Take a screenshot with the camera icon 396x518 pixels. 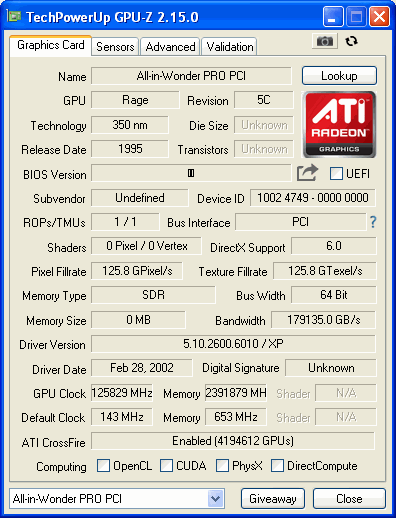(x=325, y=41)
